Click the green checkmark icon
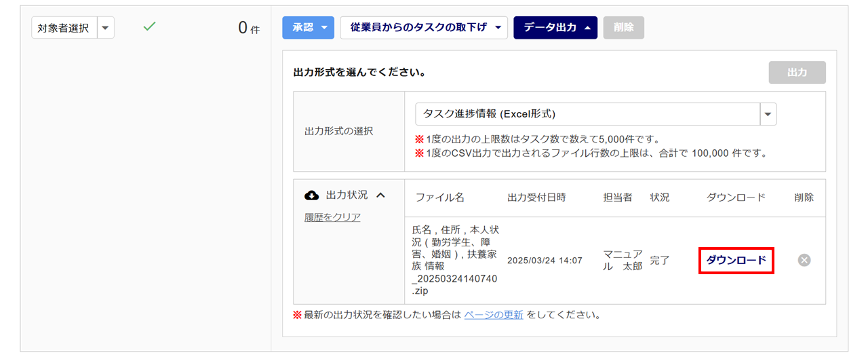 150,26
